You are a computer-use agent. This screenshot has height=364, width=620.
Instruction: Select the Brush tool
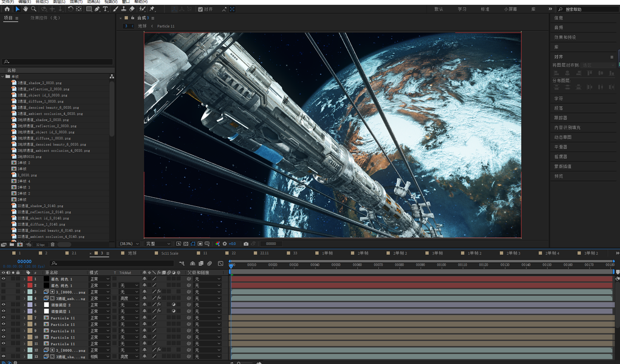(x=115, y=8)
